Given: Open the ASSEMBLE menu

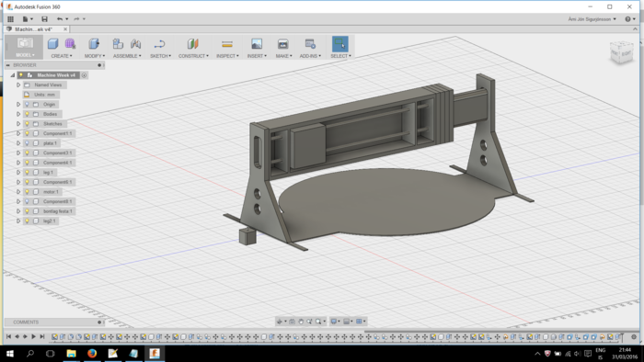Looking at the screenshot, I should point(127,56).
